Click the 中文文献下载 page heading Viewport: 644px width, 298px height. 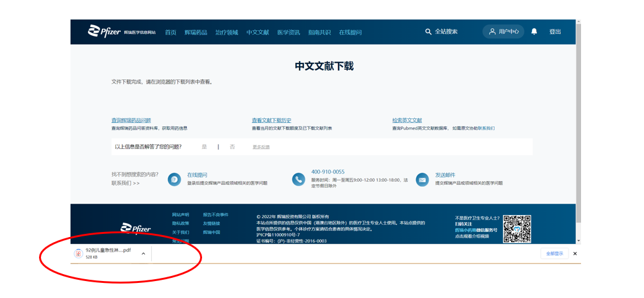pos(324,67)
